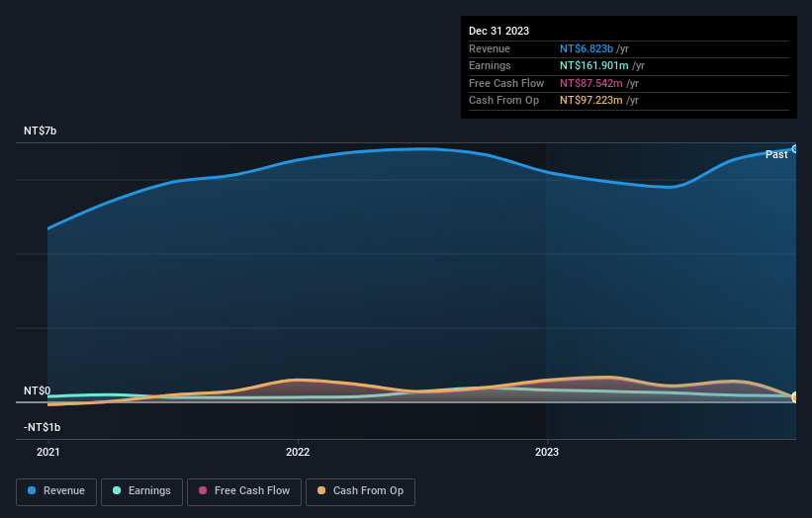The image size is (812, 518).
Task: Click the -NT$1b y-axis label
Action: click(x=42, y=427)
